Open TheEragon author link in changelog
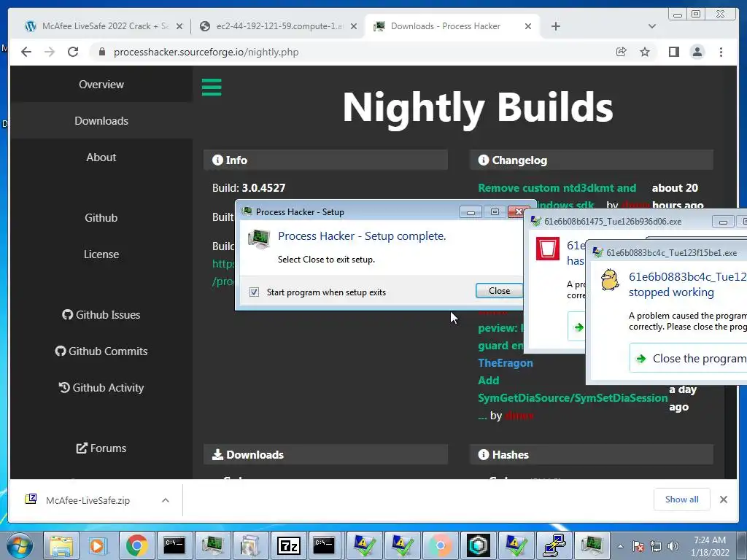Screen dimensions: 747x560 tap(506, 363)
